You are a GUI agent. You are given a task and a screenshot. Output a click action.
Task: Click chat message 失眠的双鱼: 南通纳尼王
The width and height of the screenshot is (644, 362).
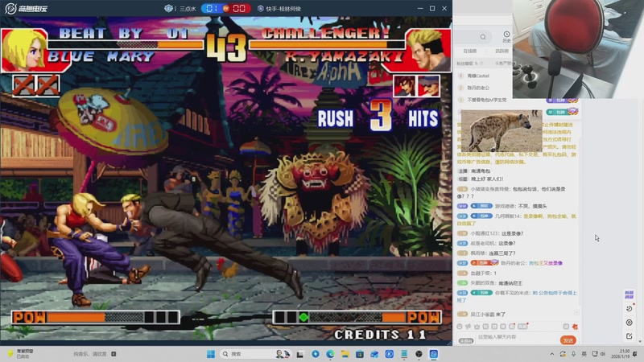pos(490,283)
